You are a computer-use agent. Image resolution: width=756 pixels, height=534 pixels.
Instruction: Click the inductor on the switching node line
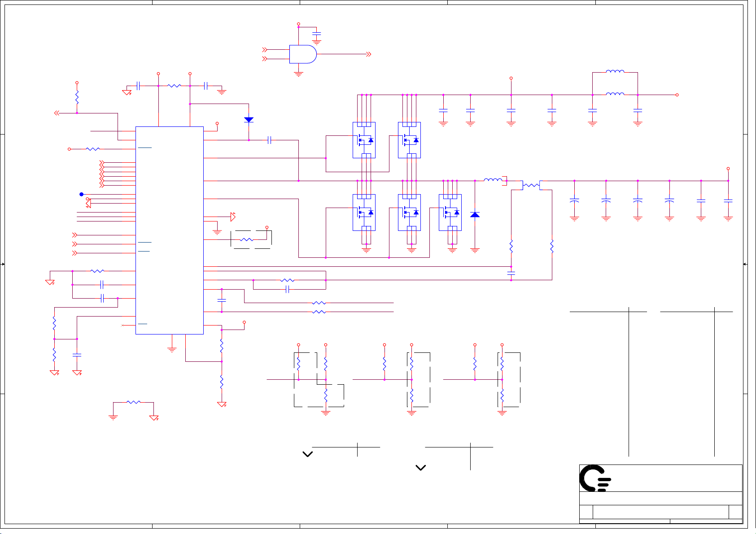click(x=494, y=180)
